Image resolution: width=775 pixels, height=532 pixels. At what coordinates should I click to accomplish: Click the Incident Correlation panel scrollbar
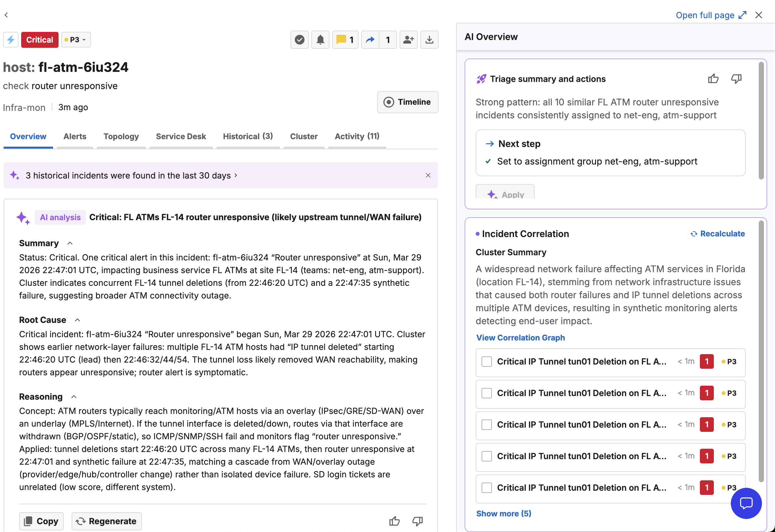761,350
